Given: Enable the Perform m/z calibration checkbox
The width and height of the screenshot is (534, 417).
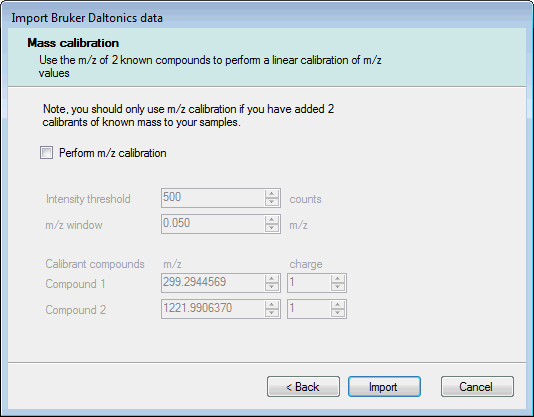Looking at the screenshot, I should click(x=46, y=153).
